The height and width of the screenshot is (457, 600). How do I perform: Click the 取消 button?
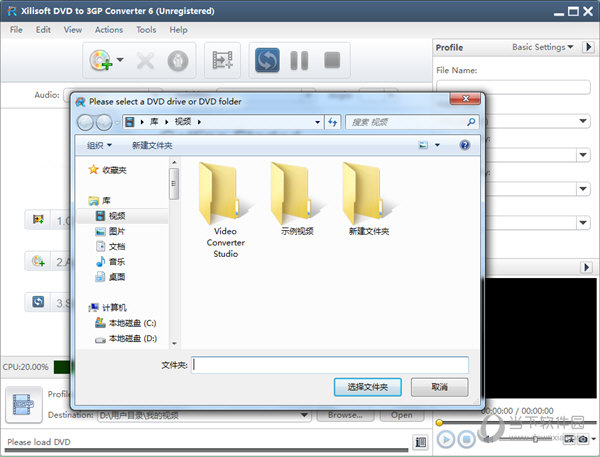pyautogui.click(x=439, y=387)
